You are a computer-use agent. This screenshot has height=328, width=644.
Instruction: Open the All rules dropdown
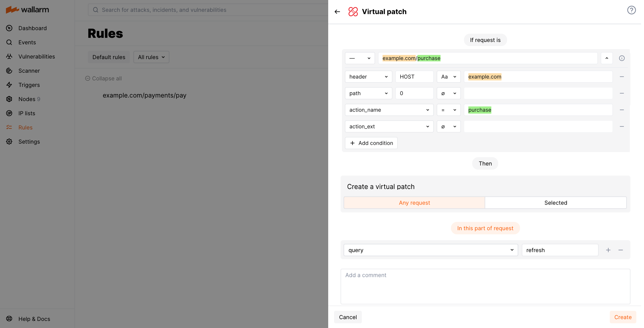pyautogui.click(x=151, y=57)
